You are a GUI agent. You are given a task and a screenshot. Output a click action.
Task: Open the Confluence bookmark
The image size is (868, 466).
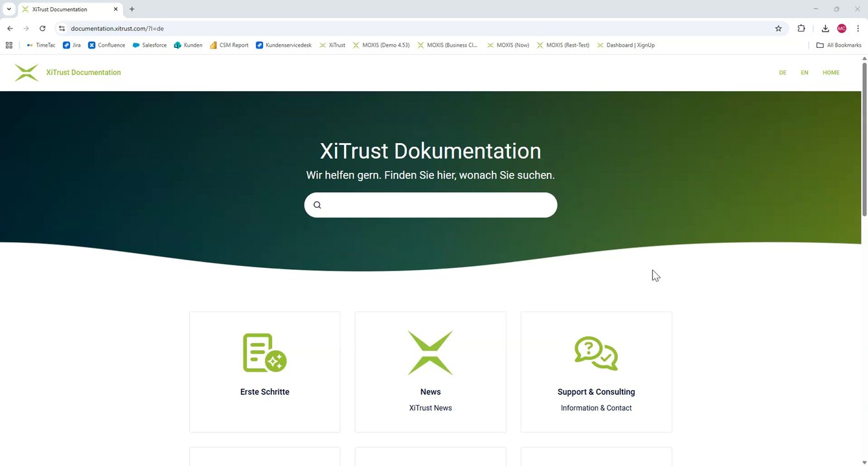coord(107,45)
